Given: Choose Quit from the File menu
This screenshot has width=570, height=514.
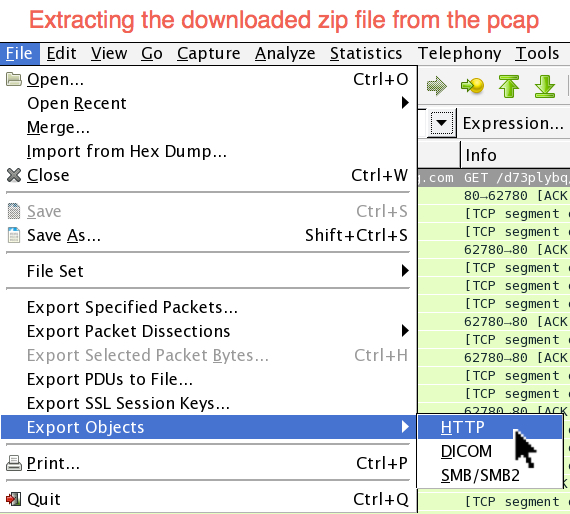Looking at the screenshot, I should (x=209, y=499).
